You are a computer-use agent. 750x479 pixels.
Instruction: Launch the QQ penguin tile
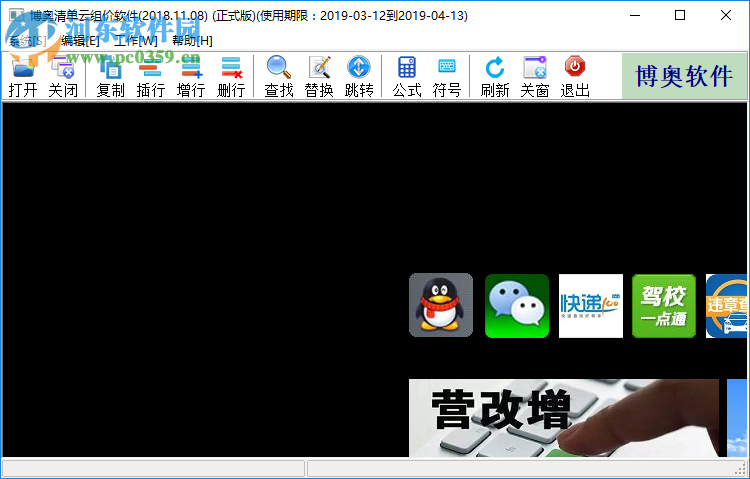tap(441, 305)
